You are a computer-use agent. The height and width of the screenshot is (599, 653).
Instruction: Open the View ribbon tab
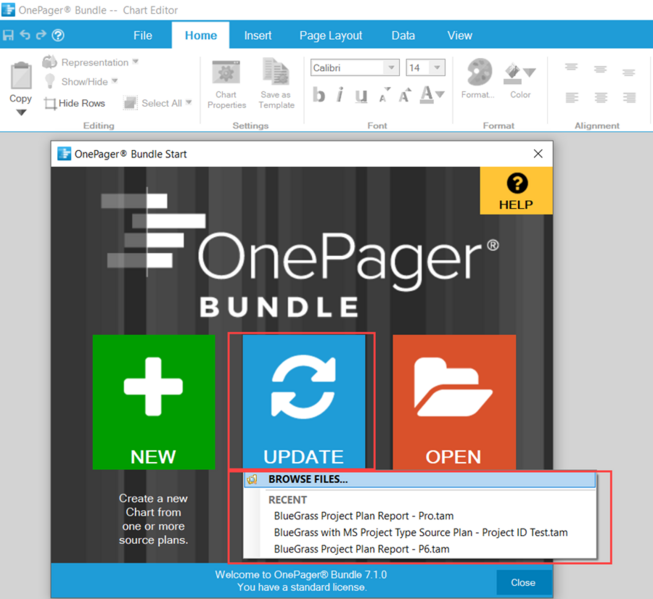pos(460,35)
